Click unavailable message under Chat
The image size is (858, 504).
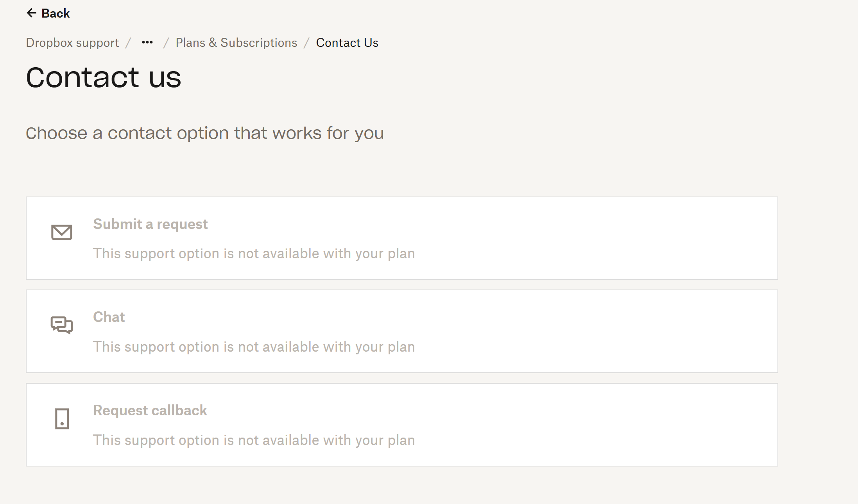tap(254, 347)
